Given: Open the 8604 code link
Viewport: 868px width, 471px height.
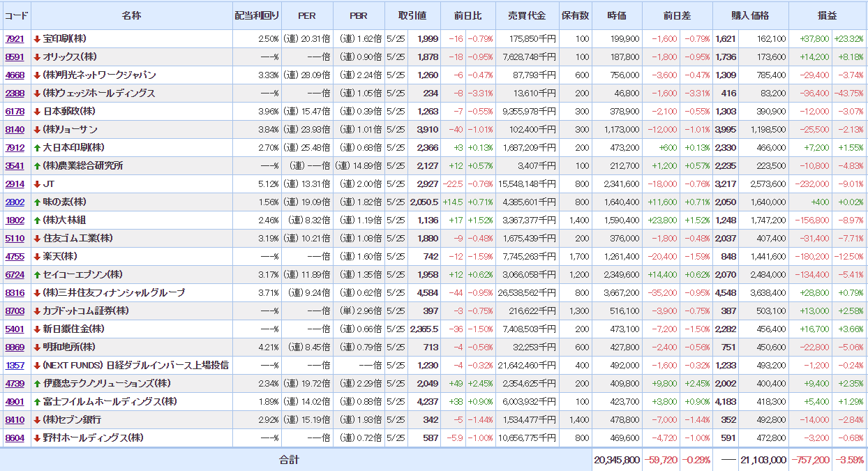Looking at the screenshot, I should [15, 438].
